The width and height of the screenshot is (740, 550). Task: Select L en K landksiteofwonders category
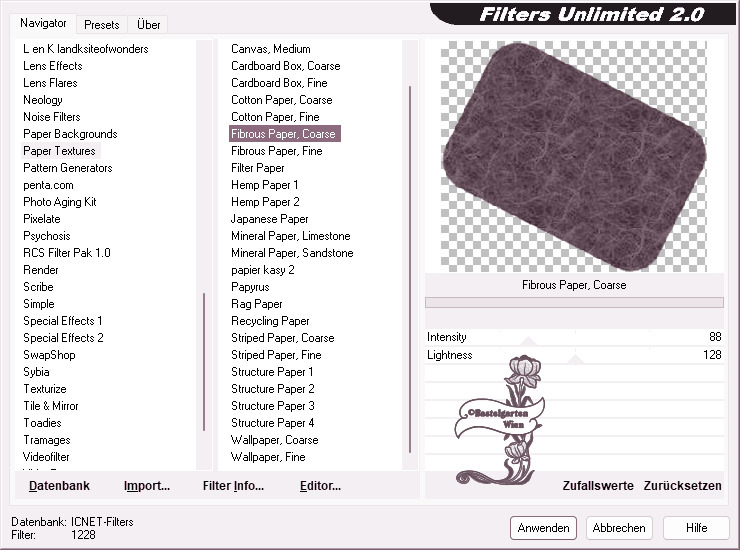point(86,49)
